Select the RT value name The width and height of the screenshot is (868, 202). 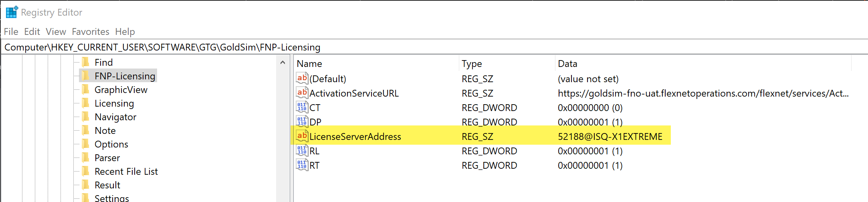(315, 166)
